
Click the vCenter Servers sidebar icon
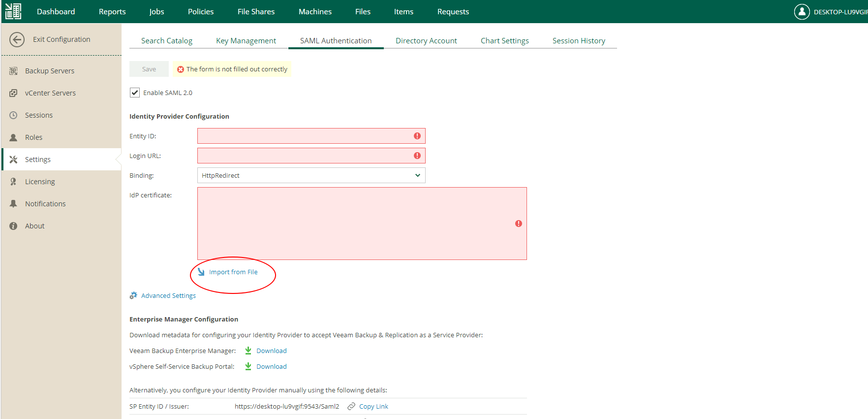(13, 93)
